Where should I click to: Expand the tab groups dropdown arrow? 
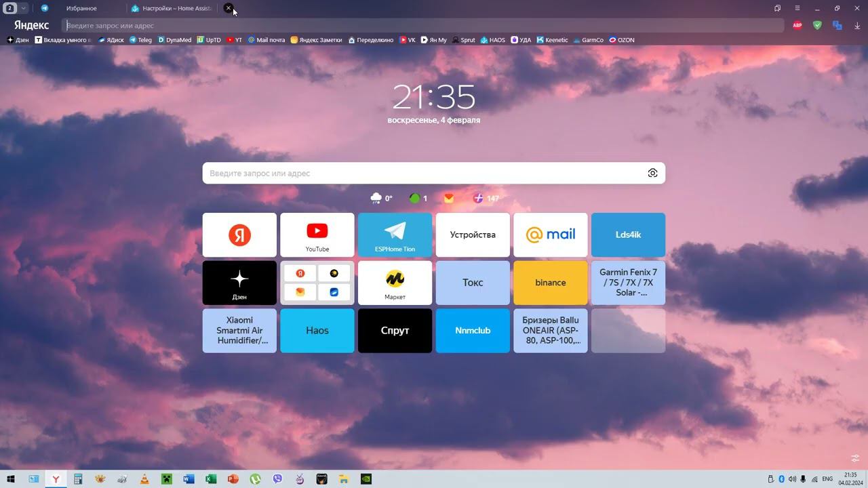[24, 8]
